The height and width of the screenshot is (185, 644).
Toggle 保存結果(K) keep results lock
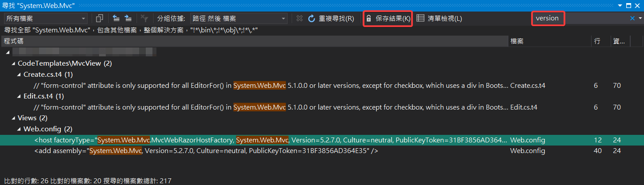click(388, 18)
